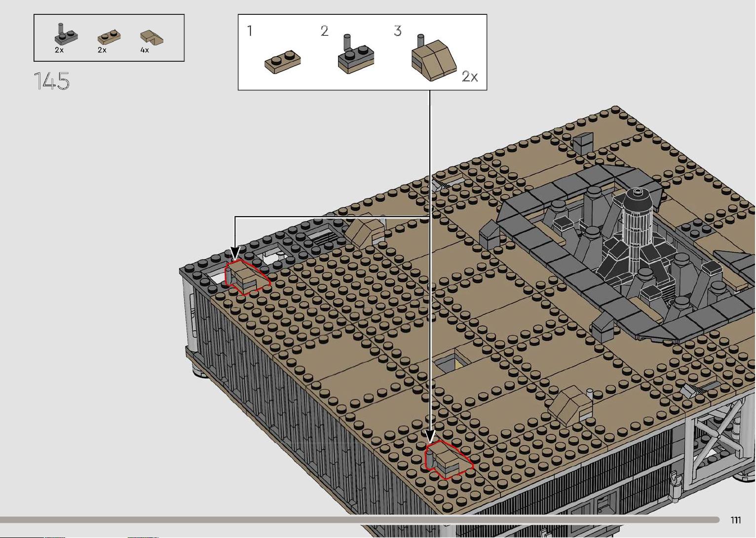Screen dimensions: 756x538
Task: Click the tan curved slope part icon
Action: click(151, 38)
